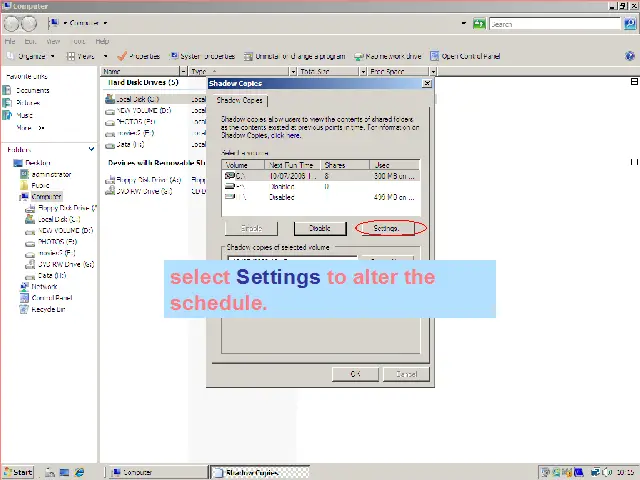
Task: Click the Volume column header
Action: (x=243, y=165)
